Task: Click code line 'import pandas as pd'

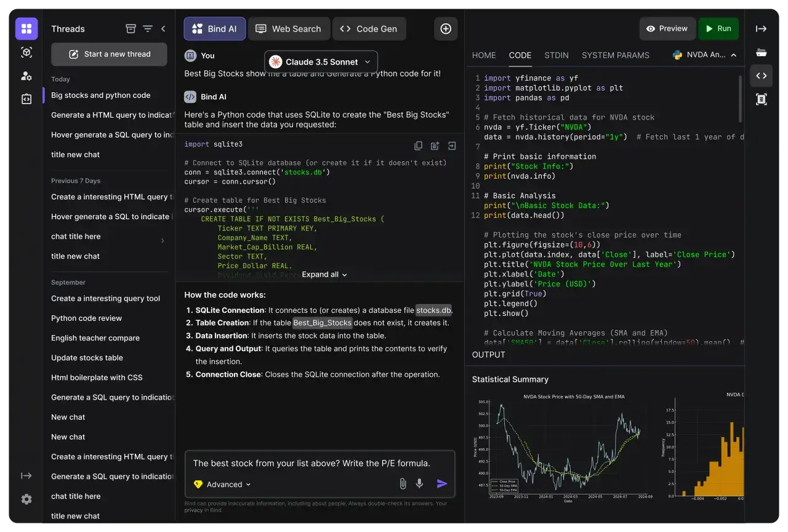Action: tap(526, 98)
